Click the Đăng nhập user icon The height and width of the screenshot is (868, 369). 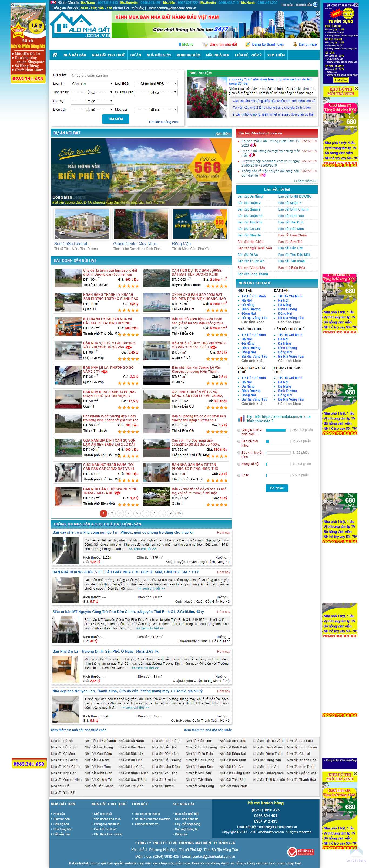coord(295,44)
